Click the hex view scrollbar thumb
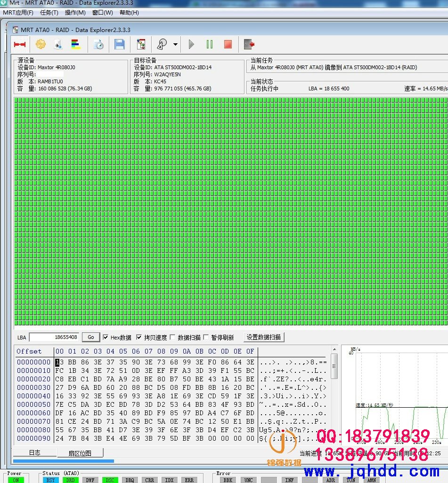This screenshot has width=448, height=483. (334, 366)
